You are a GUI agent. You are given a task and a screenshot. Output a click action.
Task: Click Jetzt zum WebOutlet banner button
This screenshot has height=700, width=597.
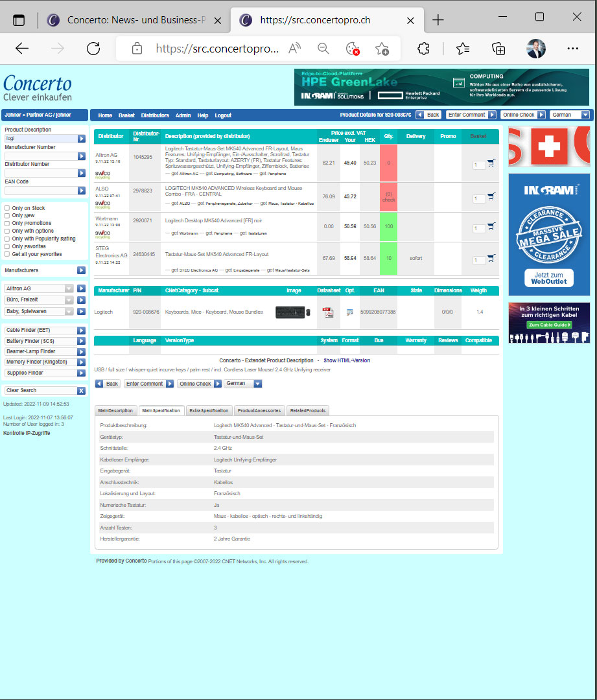549,279
